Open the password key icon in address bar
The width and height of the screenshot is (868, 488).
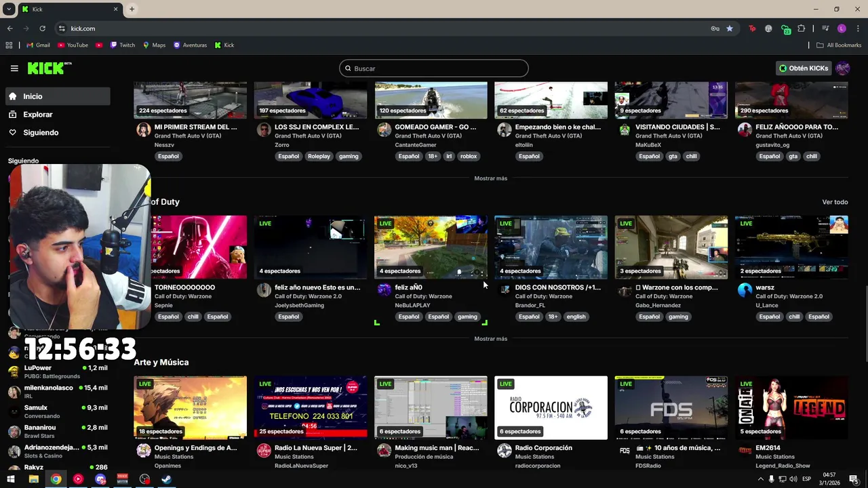point(715,28)
